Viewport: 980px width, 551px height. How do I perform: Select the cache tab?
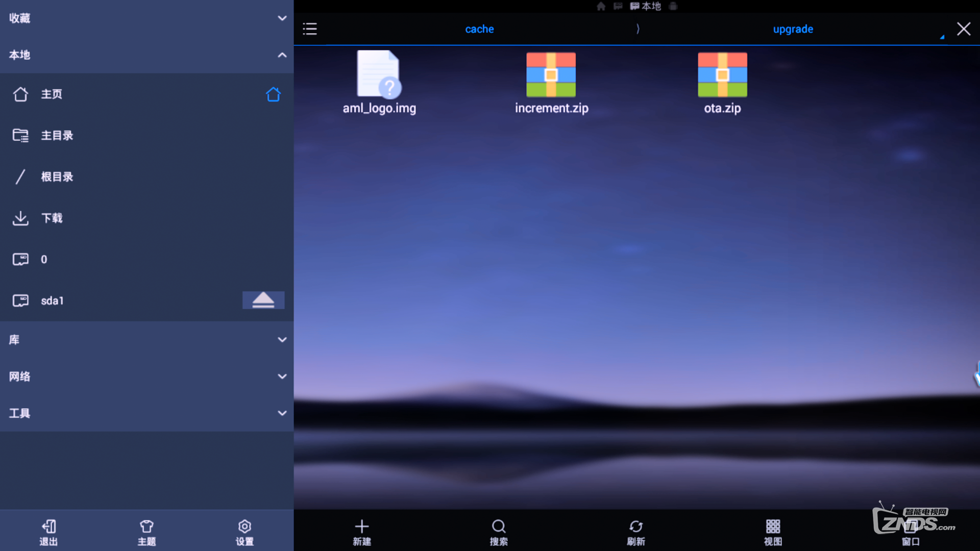(x=479, y=29)
